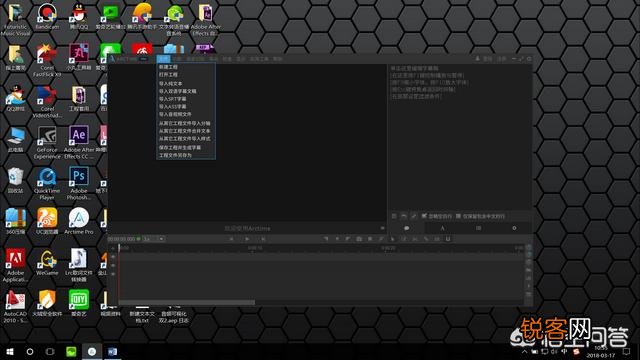Viewport: 640px width, 360px height.
Task: Open the 腾讯手游助手 desktop icon
Action: [142, 16]
